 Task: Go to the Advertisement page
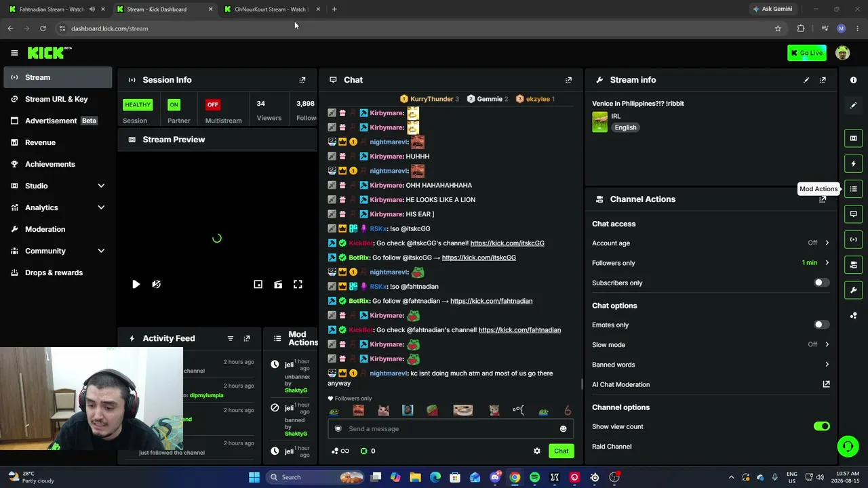(58, 121)
